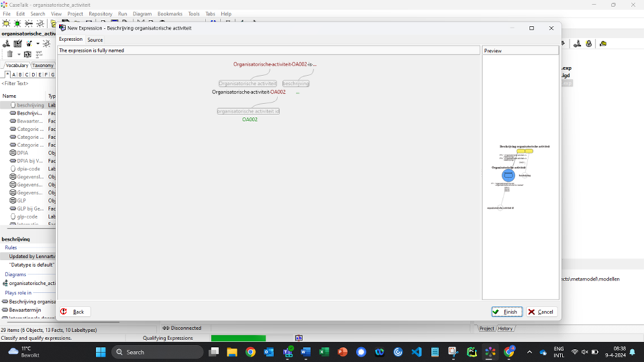This screenshot has height=362, width=644.
Task: Click the Organisatorische activiteit box in expression
Action: tap(247, 83)
